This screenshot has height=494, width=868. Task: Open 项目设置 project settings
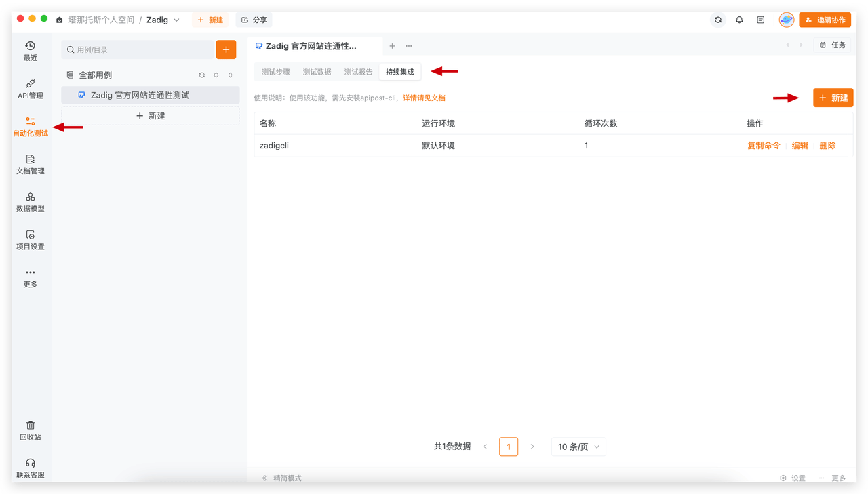pyautogui.click(x=31, y=240)
